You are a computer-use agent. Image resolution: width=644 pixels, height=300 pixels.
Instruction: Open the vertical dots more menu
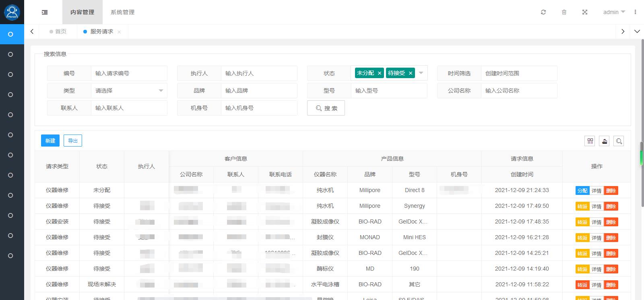635,12
